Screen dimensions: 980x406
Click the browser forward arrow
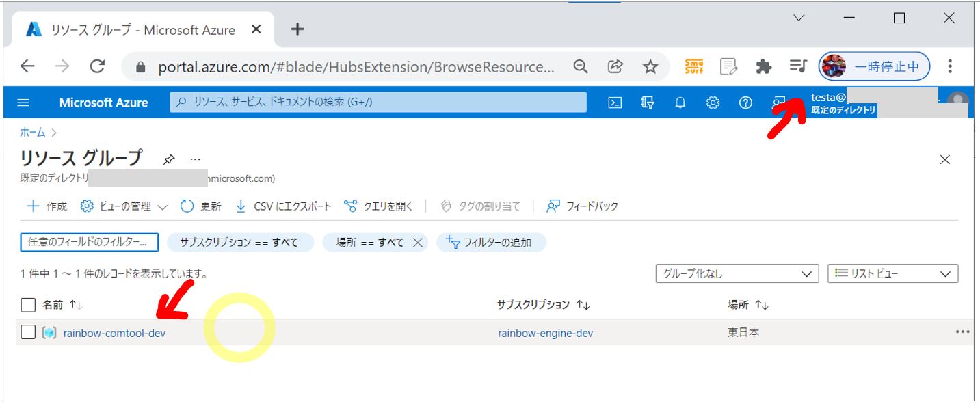click(x=62, y=66)
